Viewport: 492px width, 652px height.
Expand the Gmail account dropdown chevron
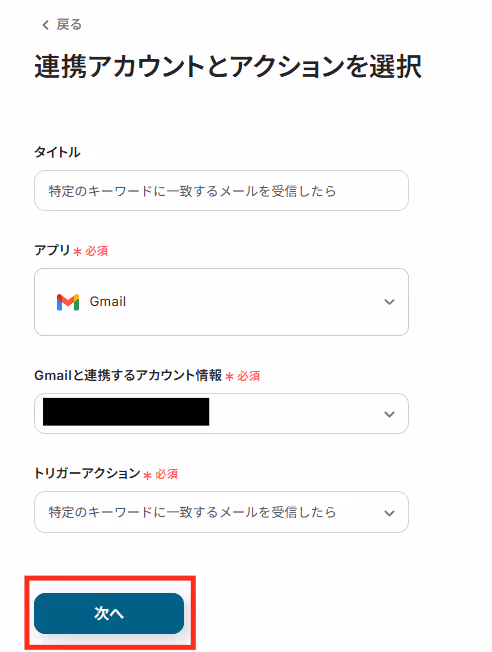[x=389, y=414]
